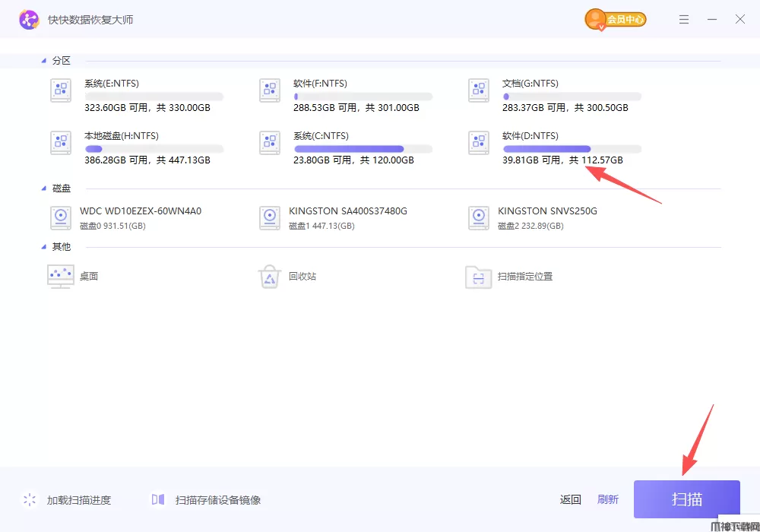Choose the 回收站 recycle bin icon
The height and width of the screenshot is (532, 760).
coord(270,277)
